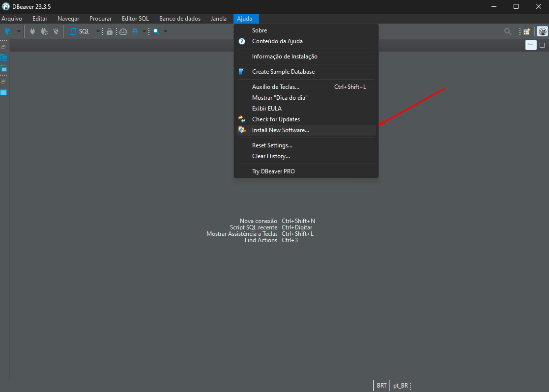Click the DBeaver beaver logo top right
This screenshot has height=392, width=549.
click(x=542, y=31)
